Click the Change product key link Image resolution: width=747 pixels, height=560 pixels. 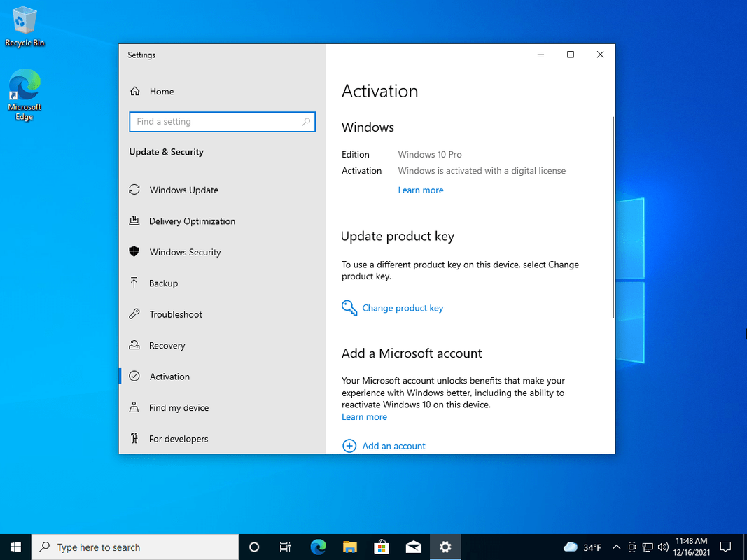403,307
